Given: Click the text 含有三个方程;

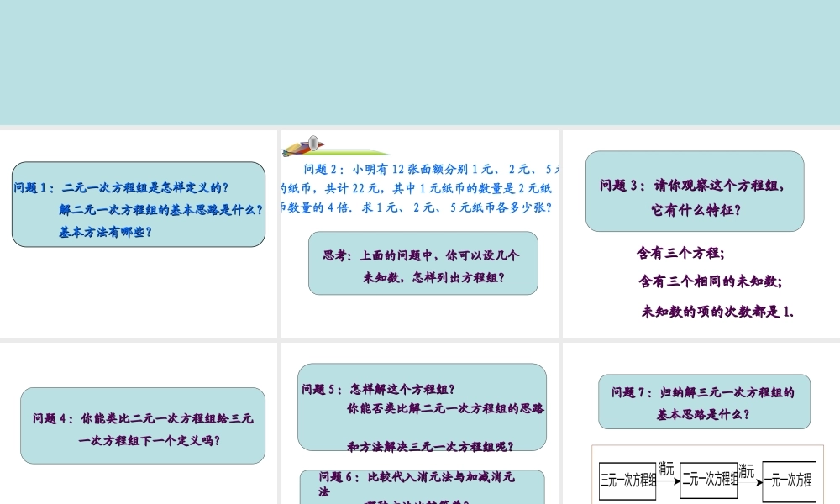Looking at the screenshot, I should [680, 253].
